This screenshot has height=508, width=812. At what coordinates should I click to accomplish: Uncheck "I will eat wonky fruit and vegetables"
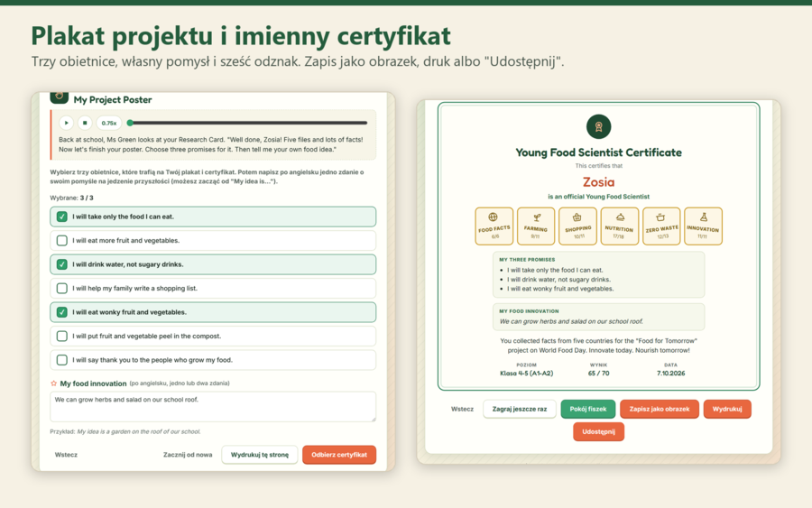[x=213, y=311]
